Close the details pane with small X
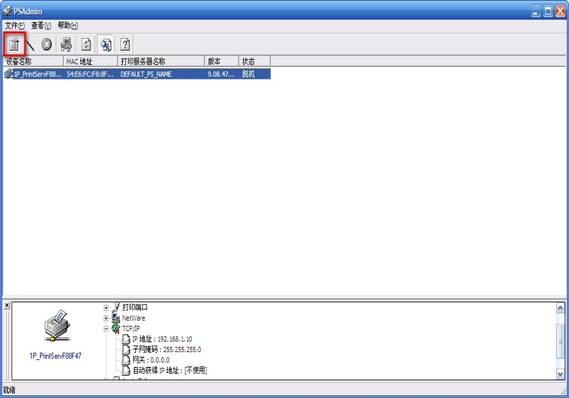The image size is (569, 398). click(x=7, y=306)
